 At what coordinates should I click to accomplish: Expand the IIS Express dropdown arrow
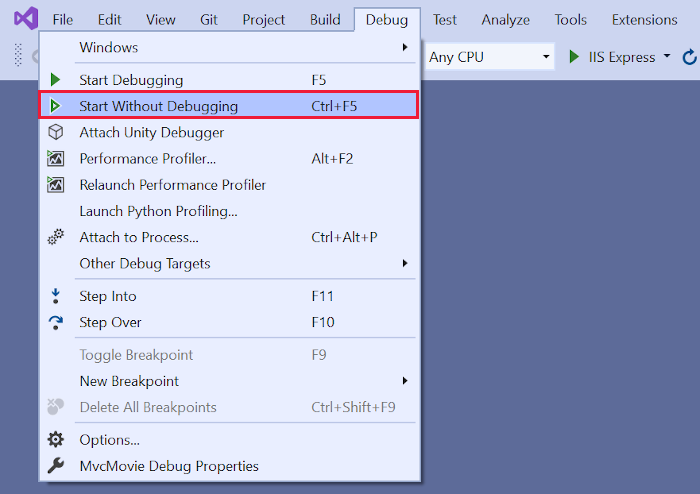pos(667,57)
